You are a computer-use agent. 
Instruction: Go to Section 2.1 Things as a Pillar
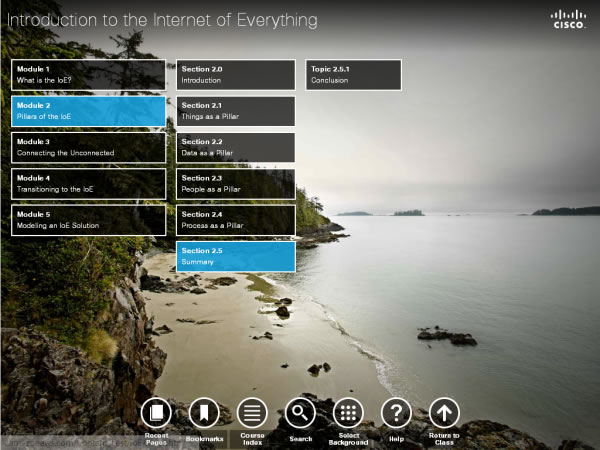coord(235,111)
